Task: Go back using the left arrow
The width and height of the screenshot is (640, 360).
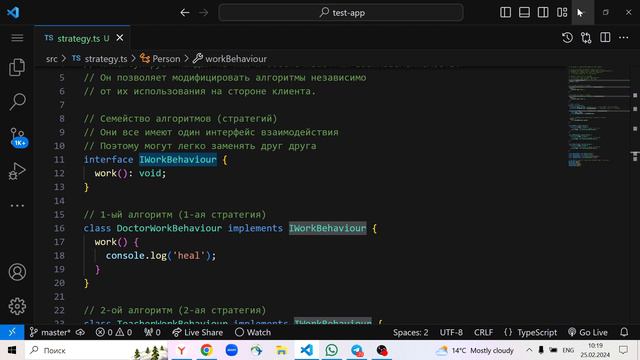Action: [x=185, y=13]
